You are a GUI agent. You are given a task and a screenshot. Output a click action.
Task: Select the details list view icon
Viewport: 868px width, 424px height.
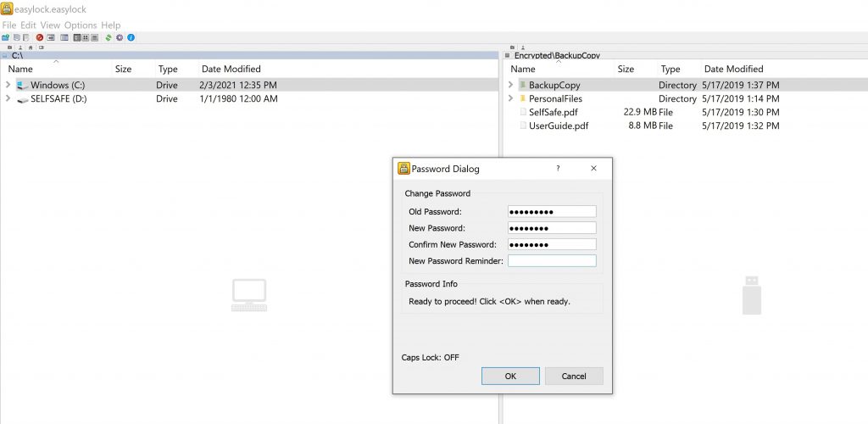pyautogui.click(x=77, y=37)
